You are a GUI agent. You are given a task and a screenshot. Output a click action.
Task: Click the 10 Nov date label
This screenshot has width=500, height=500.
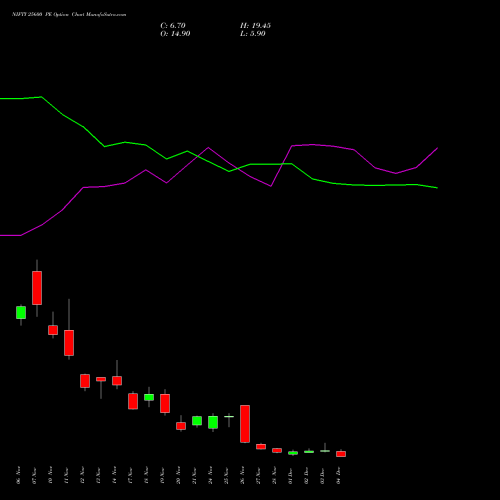50,475
